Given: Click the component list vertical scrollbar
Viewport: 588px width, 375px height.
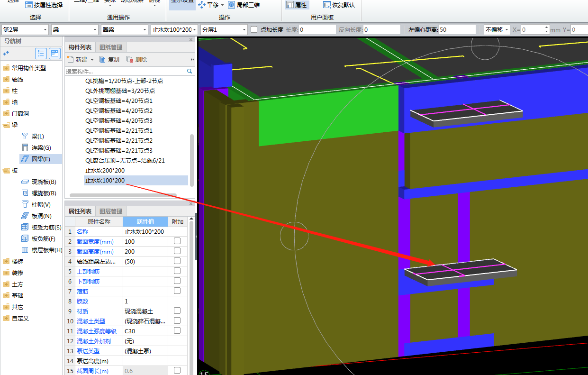Looking at the screenshot, I should (x=192, y=159).
